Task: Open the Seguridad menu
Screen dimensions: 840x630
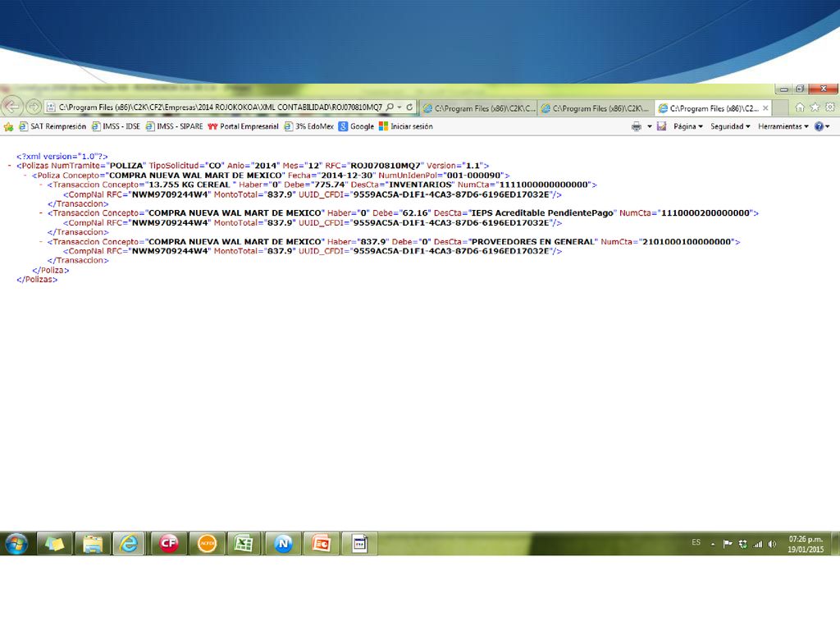Action: [x=730, y=126]
